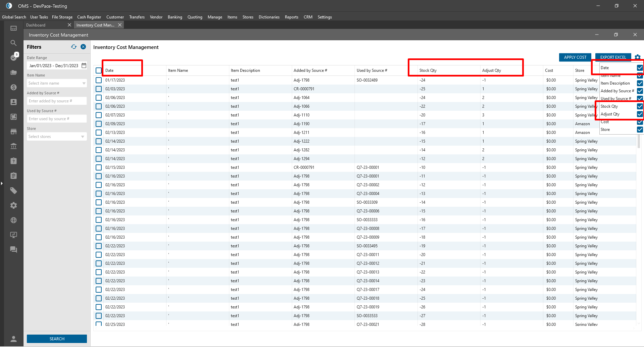Click the price tag icon in sidebar
644x347 pixels.
[x=13, y=191]
